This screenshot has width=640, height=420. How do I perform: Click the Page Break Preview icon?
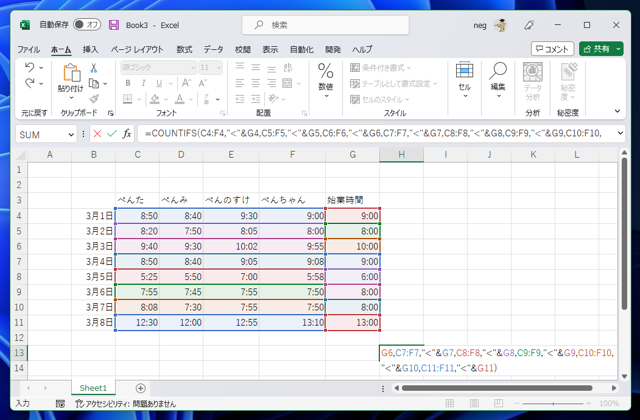point(498,403)
